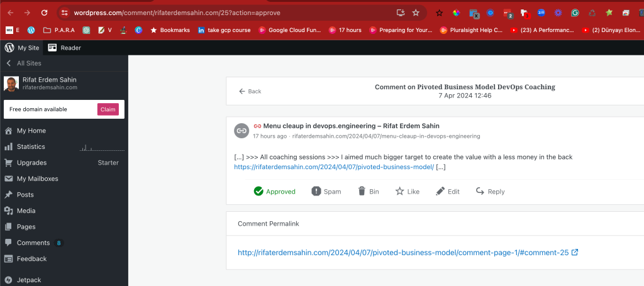Viewport: 644px width, 286px height.
Task: Open the blue circular C extension icon
Action: [490, 13]
